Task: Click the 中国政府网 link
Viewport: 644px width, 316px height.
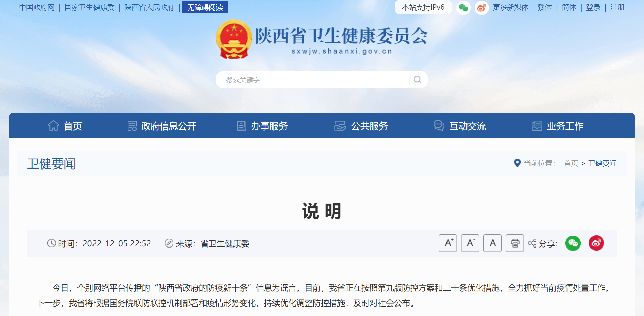Action: (x=37, y=7)
